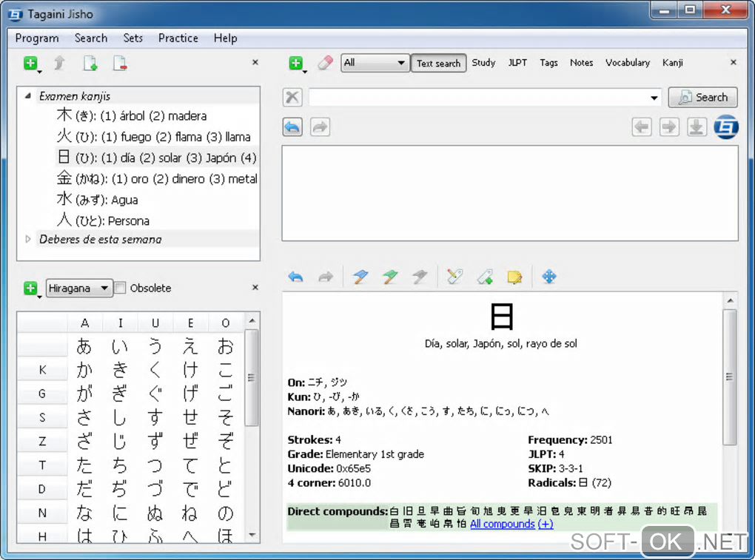Click kana table scrollbar down arrow
Image resolution: width=755 pixels, height=560 pixels.
pos(252,535)
